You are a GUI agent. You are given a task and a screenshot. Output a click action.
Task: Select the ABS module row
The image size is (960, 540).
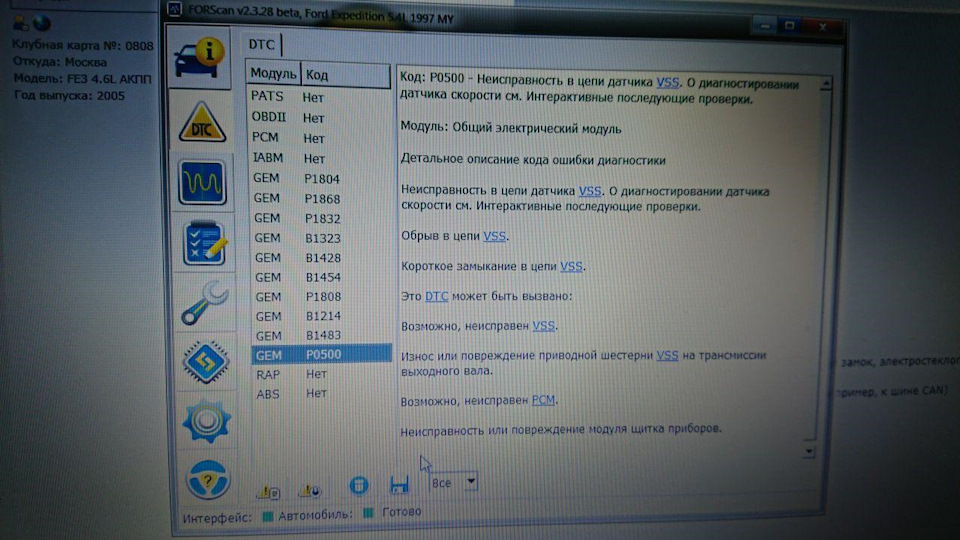pos(321,394)
